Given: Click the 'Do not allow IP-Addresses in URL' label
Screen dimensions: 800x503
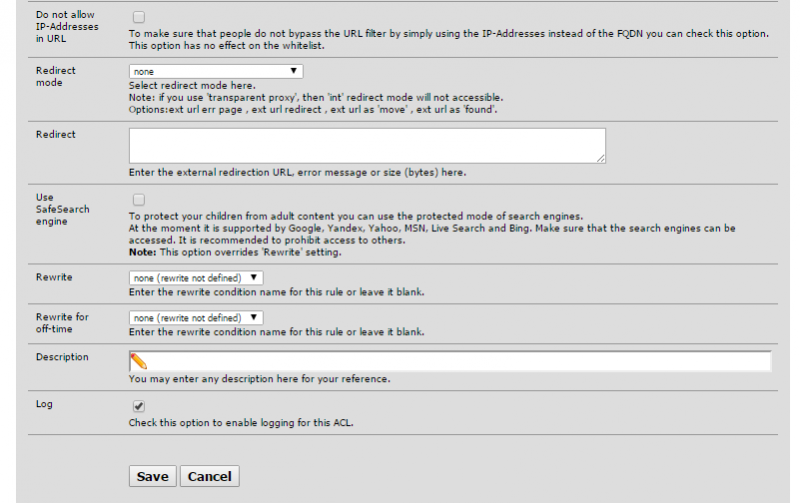Looking at the screenshot, I should (x=67, y=27).
